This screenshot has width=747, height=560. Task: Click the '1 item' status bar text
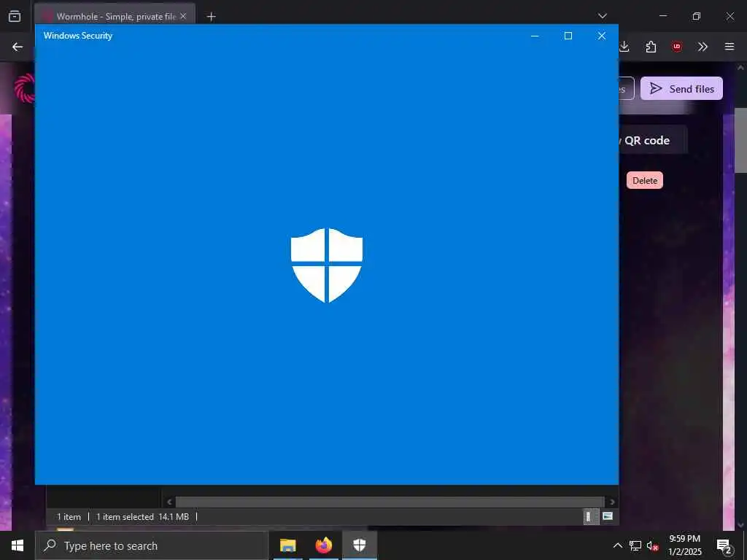(69, 517)
